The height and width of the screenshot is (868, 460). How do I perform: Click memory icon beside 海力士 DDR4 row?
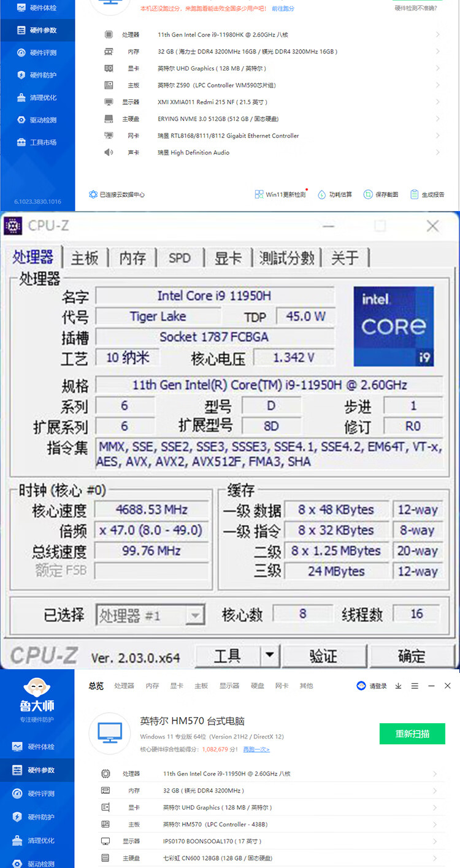pyautogui.click(x=109, y=52)
